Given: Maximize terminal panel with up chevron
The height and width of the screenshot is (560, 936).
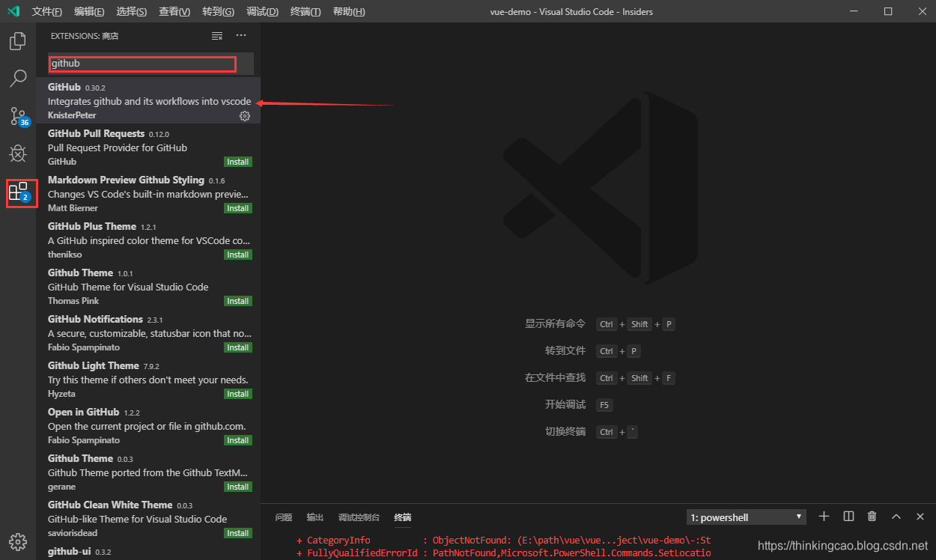Looking at the screenshot, I should (x=896, y=517).
